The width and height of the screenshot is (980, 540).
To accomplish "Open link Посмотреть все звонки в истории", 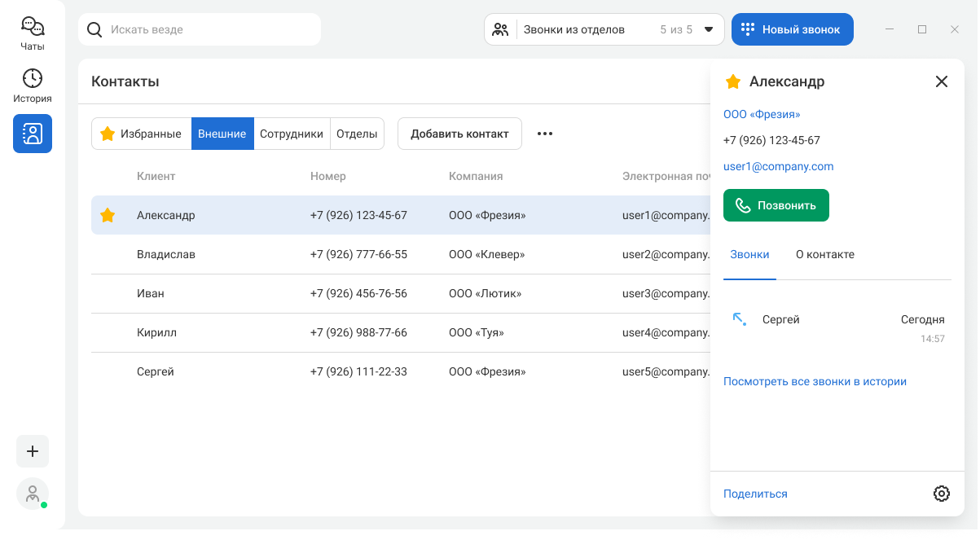I will click(815, 381).
